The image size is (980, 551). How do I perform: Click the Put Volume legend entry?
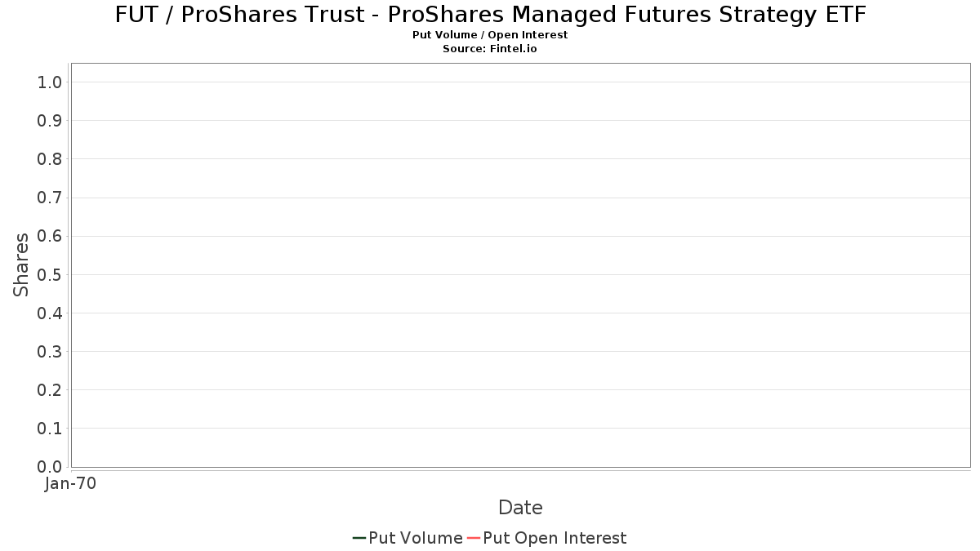pyautogui.click(x=408, y=538)
